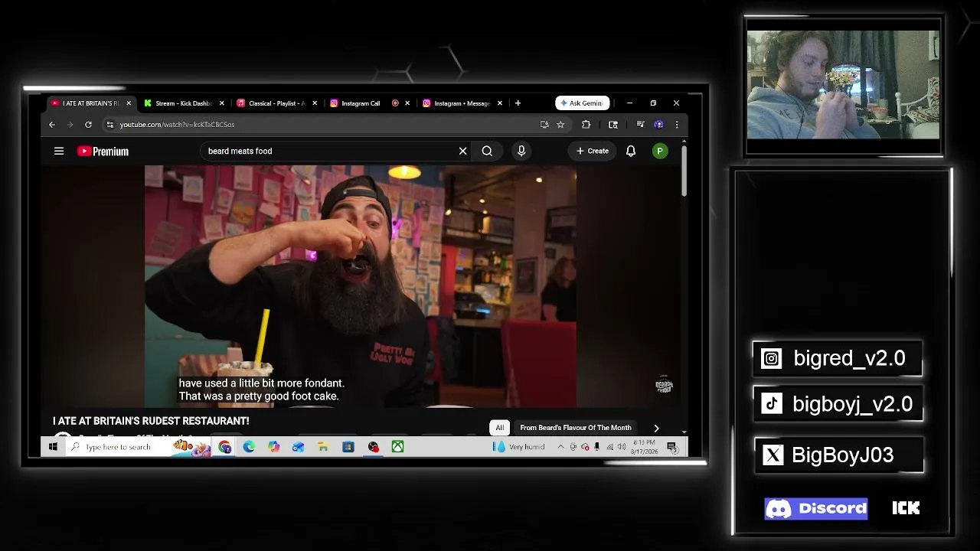
Task: Open the YouTube account avatar menu
Action: [660, 151]
